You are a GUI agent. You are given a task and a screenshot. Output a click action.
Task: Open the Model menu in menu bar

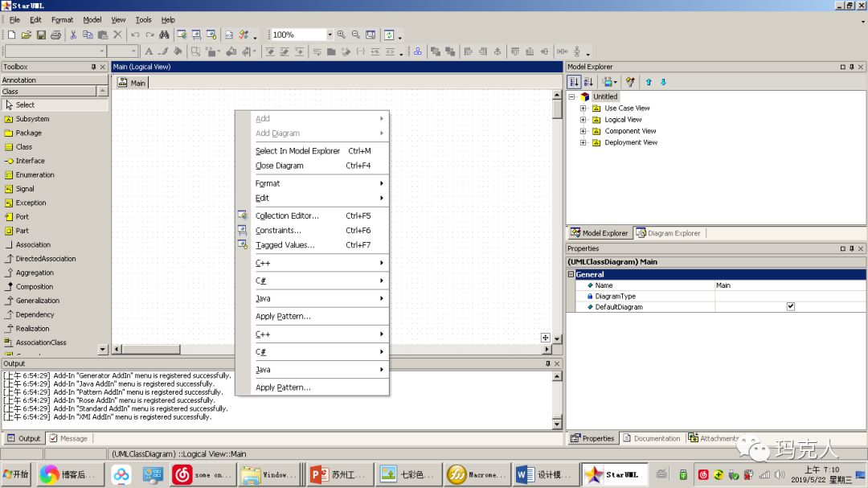pos(92,20)
